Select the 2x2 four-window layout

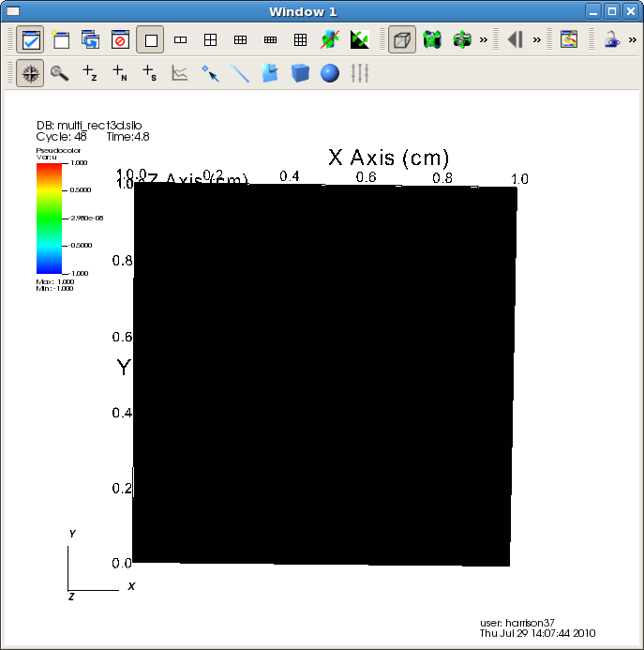point(211,39)
